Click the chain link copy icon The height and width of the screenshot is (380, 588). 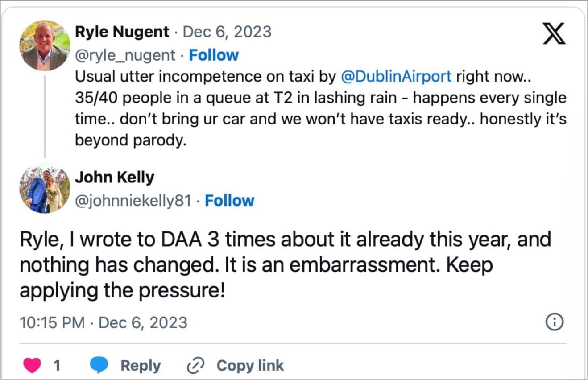point(195,366)
